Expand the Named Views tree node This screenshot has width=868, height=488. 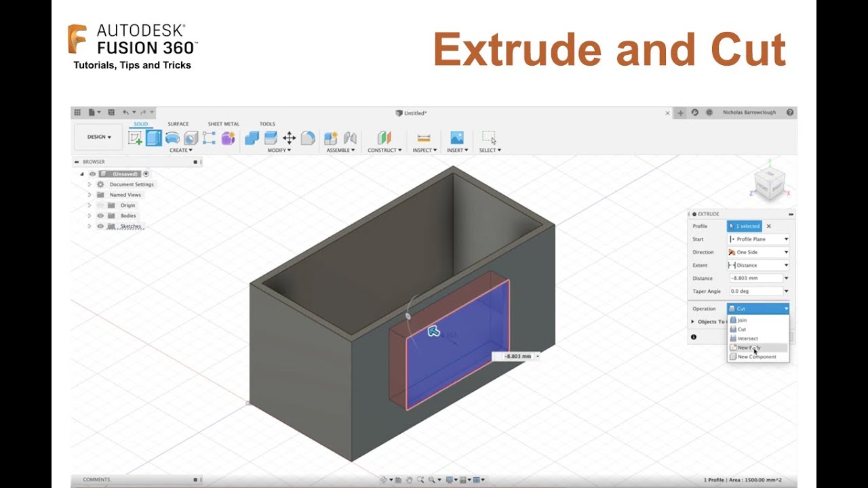pos(89,195)
